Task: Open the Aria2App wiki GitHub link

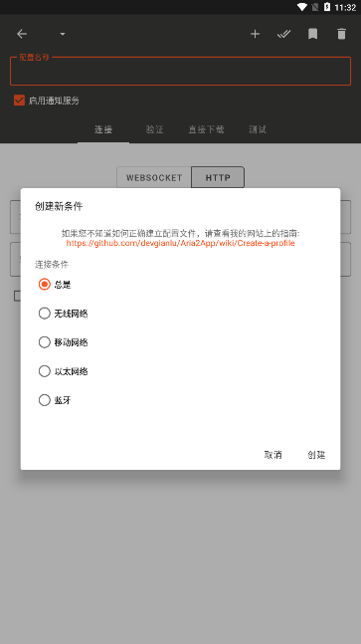Action: (181, 243)
